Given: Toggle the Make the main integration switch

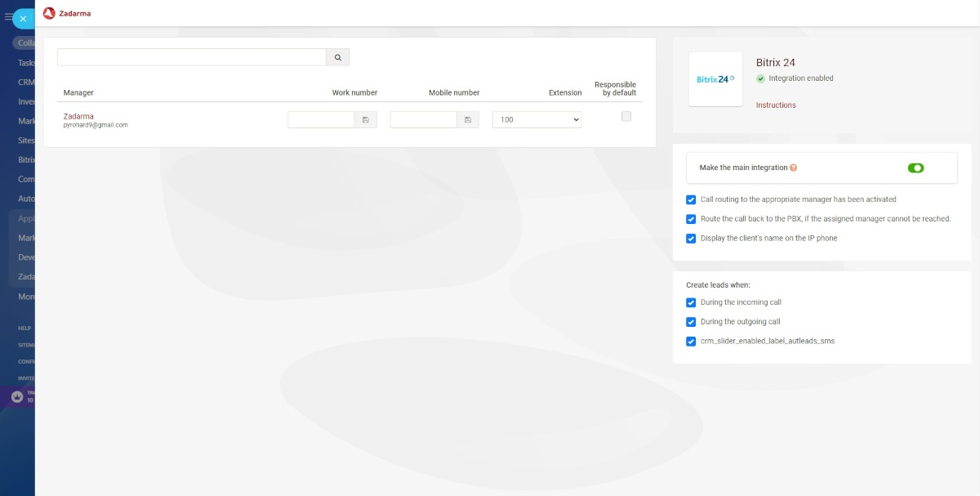Looking at the screenshot, I should tap(915, 168).
